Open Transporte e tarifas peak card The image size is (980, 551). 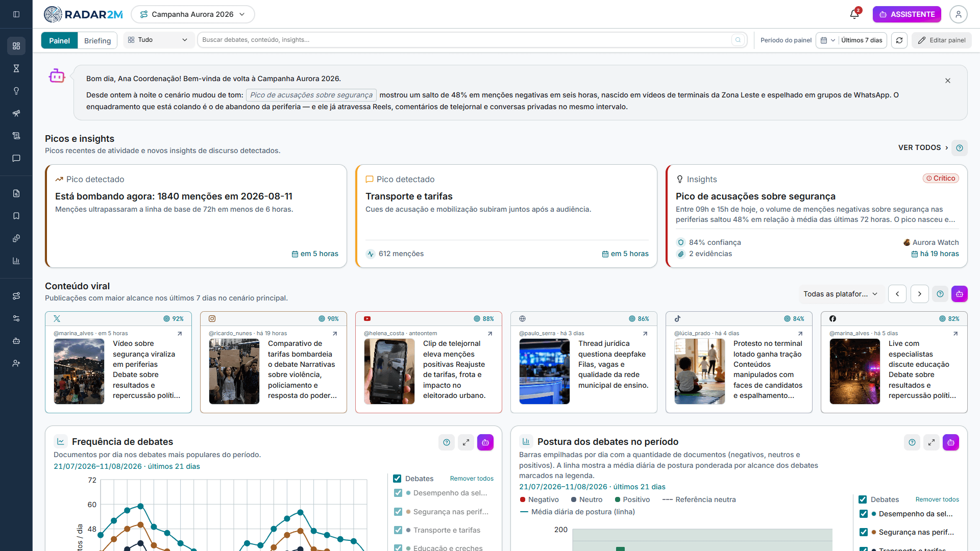[x=506, y=216]
